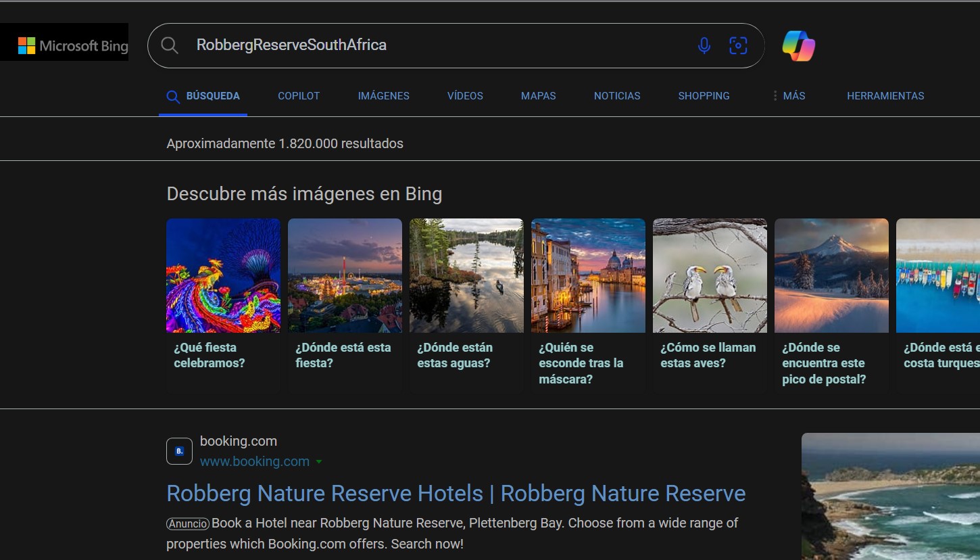Screen dimensions: 980x560
Task: Open the amusement park at dusk thumbnail
Action: click(x=345, y=275)
